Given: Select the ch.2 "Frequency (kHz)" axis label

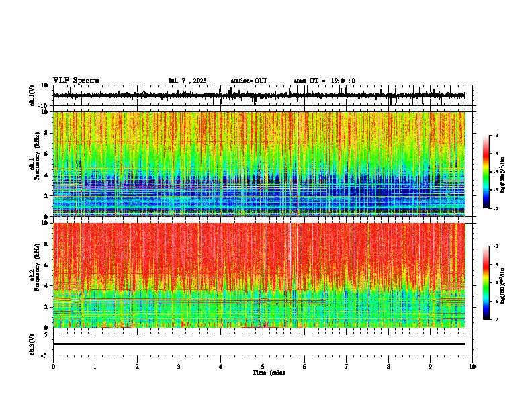Looking at the screenshot, I should pyautogui.click(x=37, y=267).
